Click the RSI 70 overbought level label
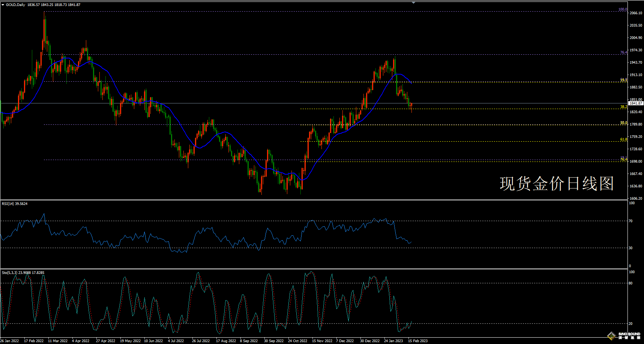Viewport: 644px width, 344px height. pyautogui.click(x=630, y=221)
